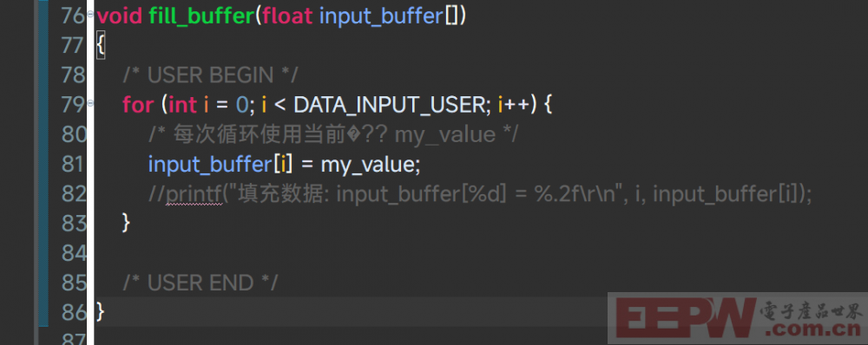Click the underlined printf in commented line
The width and height of the screenshot is (868, 345).
(194, 195)
